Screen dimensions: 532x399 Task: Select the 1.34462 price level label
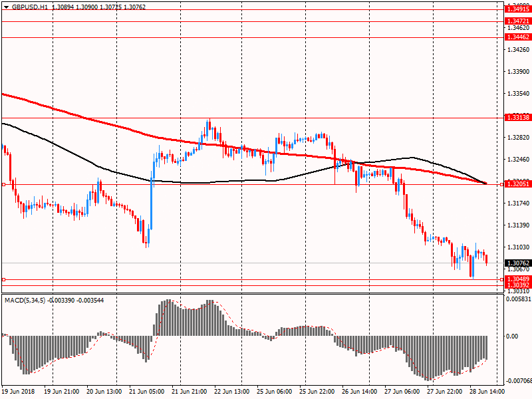pyautogui.click(x=518, y=37)
